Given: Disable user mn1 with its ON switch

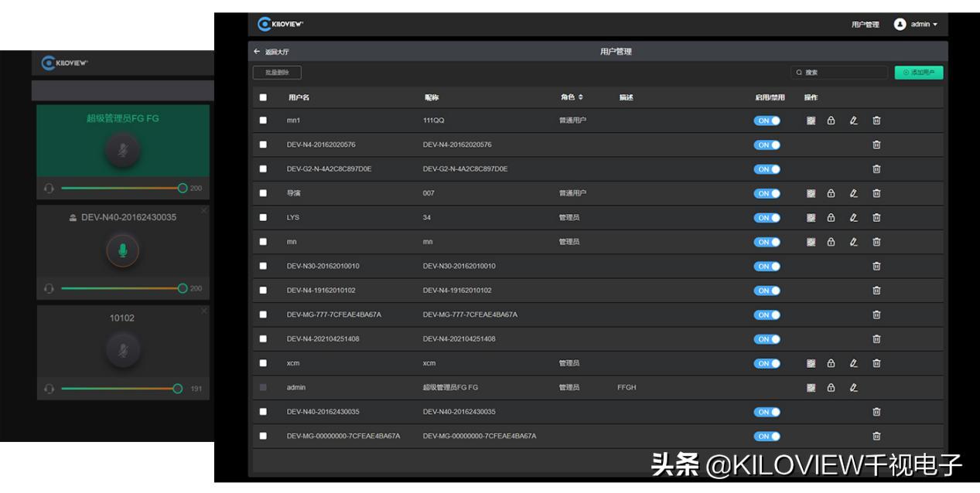Looking at the screenshot, I should pos(767,121).
